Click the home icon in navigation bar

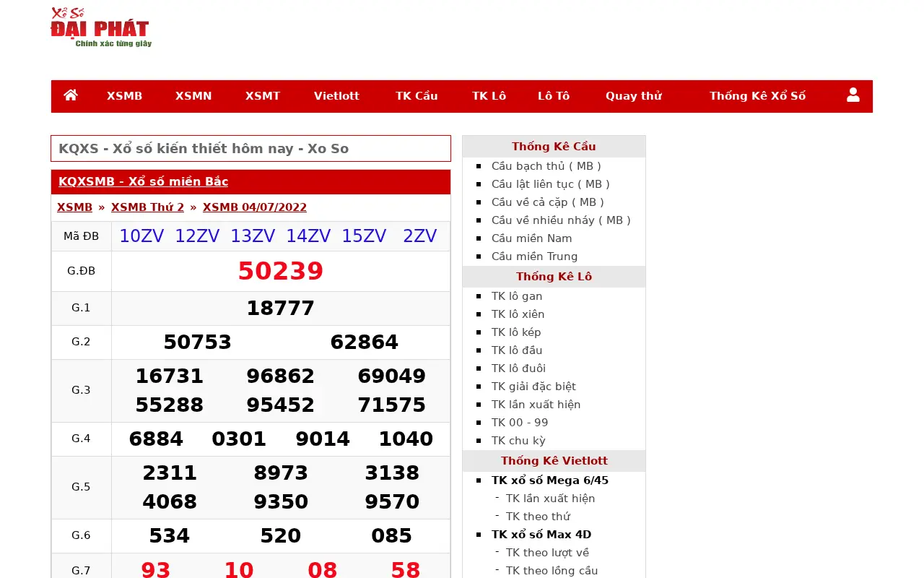(x=71, y=95)
